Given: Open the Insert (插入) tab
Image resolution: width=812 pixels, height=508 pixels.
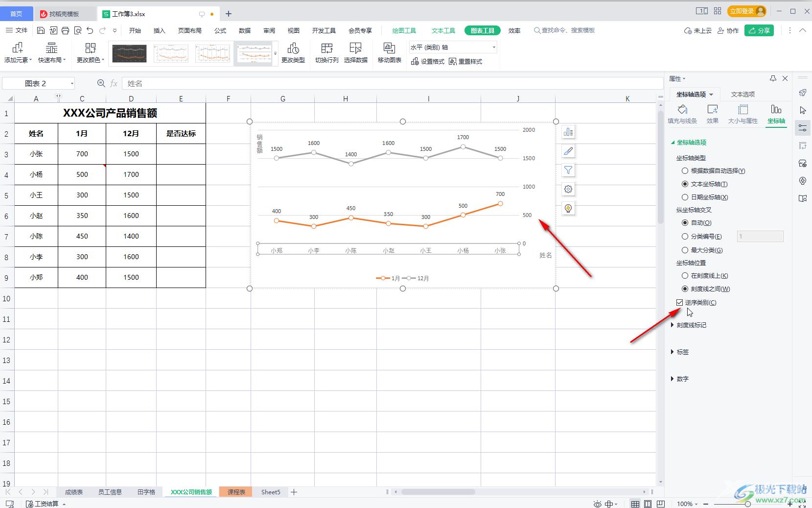Looking at the screenshot, I should click(x=160, y=30).
